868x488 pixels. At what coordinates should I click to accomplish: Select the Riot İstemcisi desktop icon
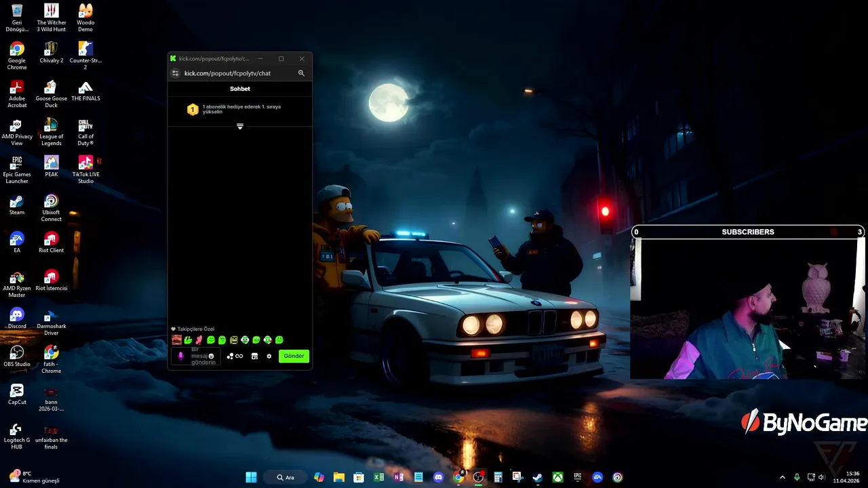[52, 281]
